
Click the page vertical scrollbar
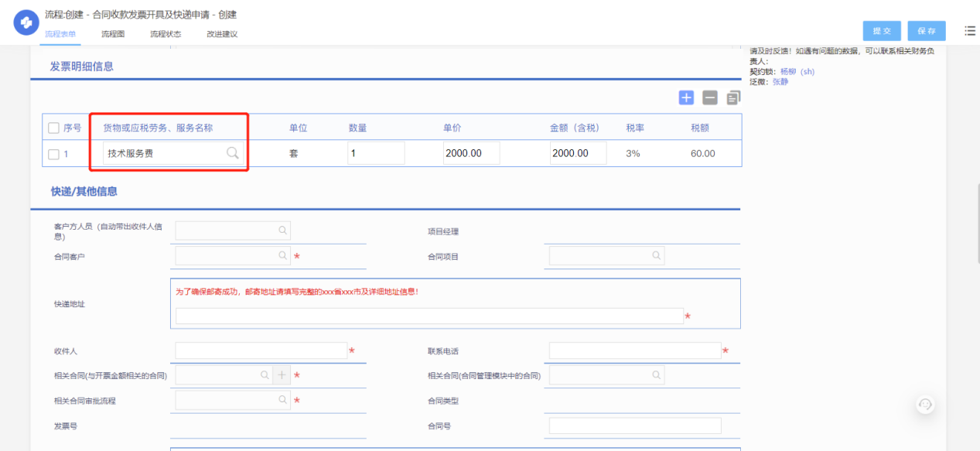[x=977, y=224]
